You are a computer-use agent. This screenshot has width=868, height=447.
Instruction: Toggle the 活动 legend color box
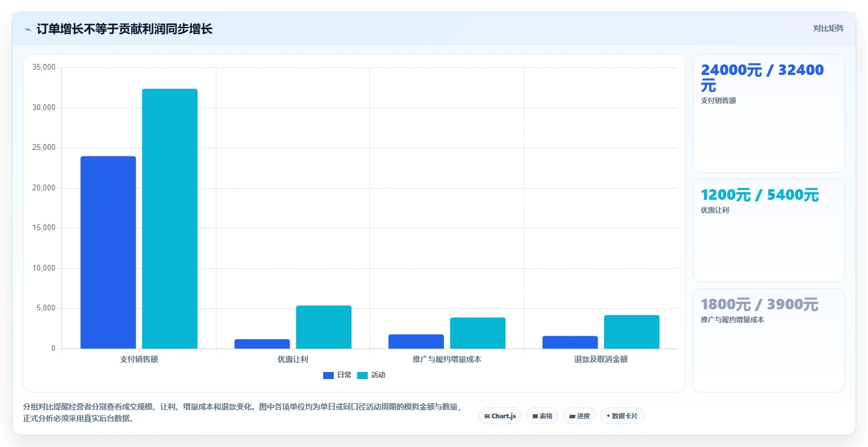tap(362, 375)
